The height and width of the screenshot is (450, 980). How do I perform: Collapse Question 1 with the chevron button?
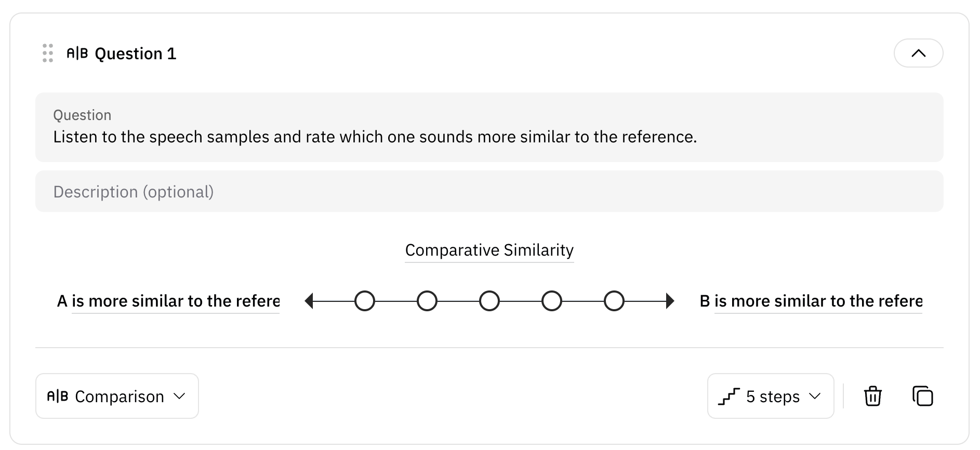click(919, 53)
